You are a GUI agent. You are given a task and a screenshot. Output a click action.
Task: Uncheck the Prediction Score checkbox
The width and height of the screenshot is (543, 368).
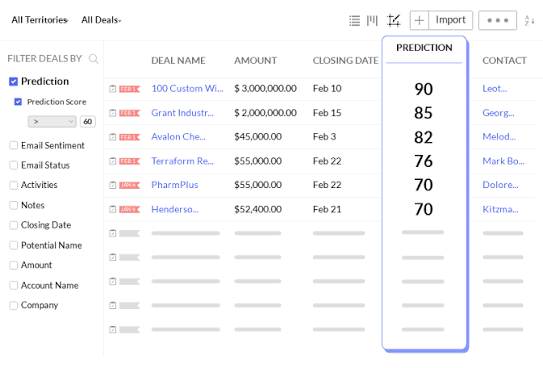18,102
